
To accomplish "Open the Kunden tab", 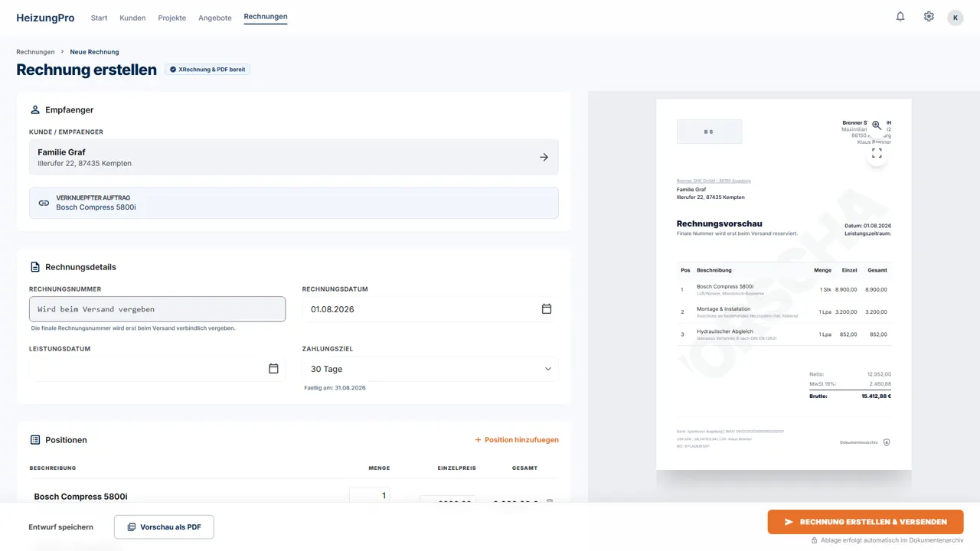I will [132, 18].
